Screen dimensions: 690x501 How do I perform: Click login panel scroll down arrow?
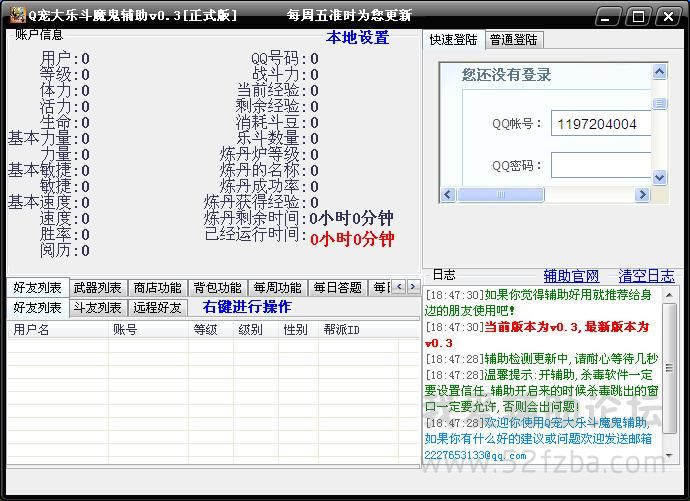(659, 177)
